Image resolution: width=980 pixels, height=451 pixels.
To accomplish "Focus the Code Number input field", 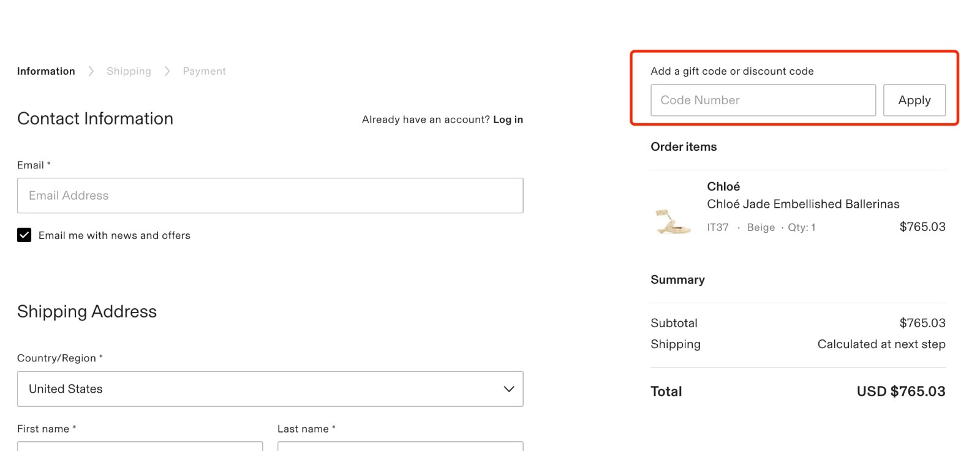I will (762, 100).
